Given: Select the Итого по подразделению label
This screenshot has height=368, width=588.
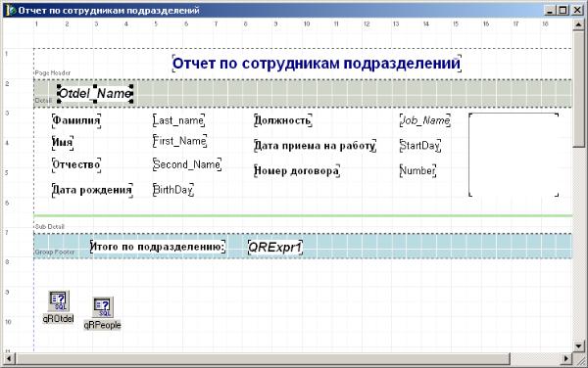Looking at the screenshot, I should (x=158, y=247).
